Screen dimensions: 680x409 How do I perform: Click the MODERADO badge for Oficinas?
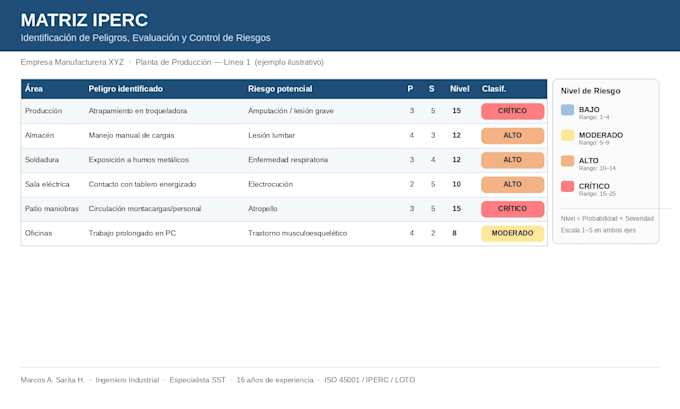512,233
